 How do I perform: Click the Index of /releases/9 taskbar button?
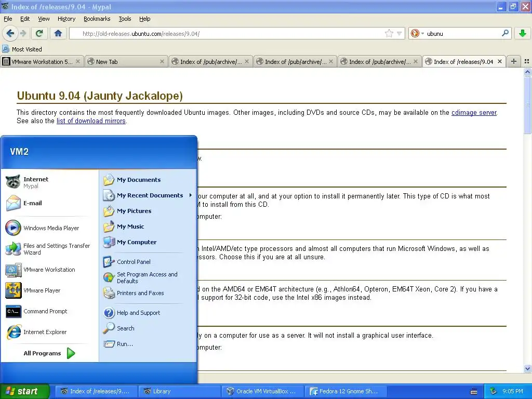[x=96, y=391]
